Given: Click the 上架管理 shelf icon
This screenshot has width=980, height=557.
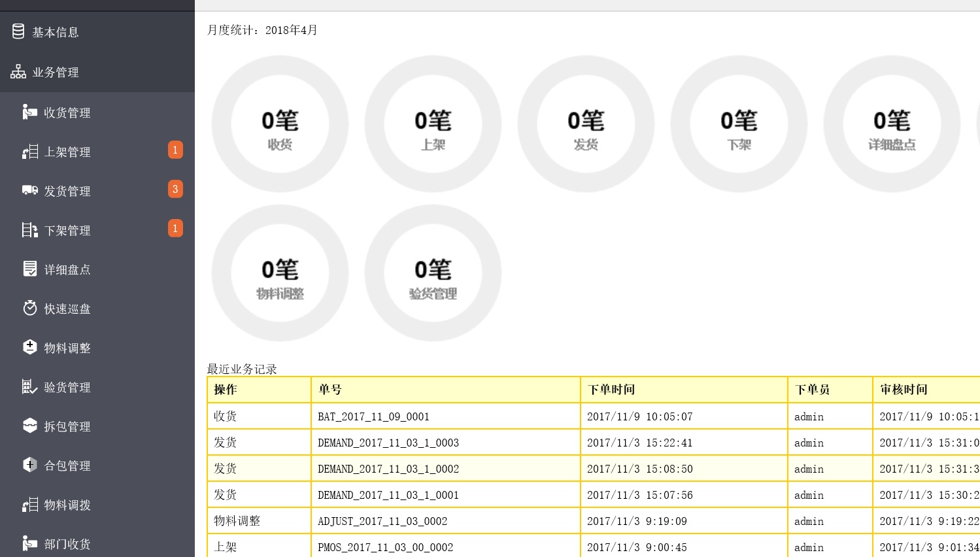Looking at the screenshot, I should pyautogui.click(x=29, y=152).
